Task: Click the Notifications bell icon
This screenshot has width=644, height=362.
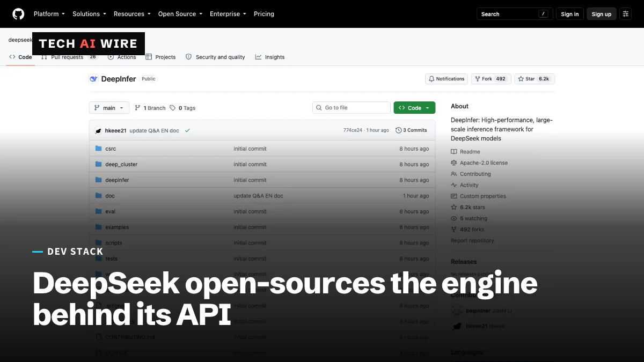Action: [431, 79]
